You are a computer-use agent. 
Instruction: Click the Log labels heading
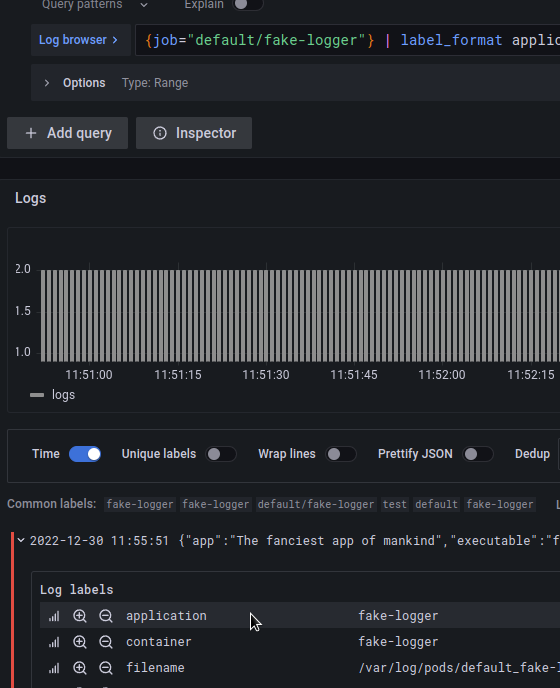click(77, 590)
